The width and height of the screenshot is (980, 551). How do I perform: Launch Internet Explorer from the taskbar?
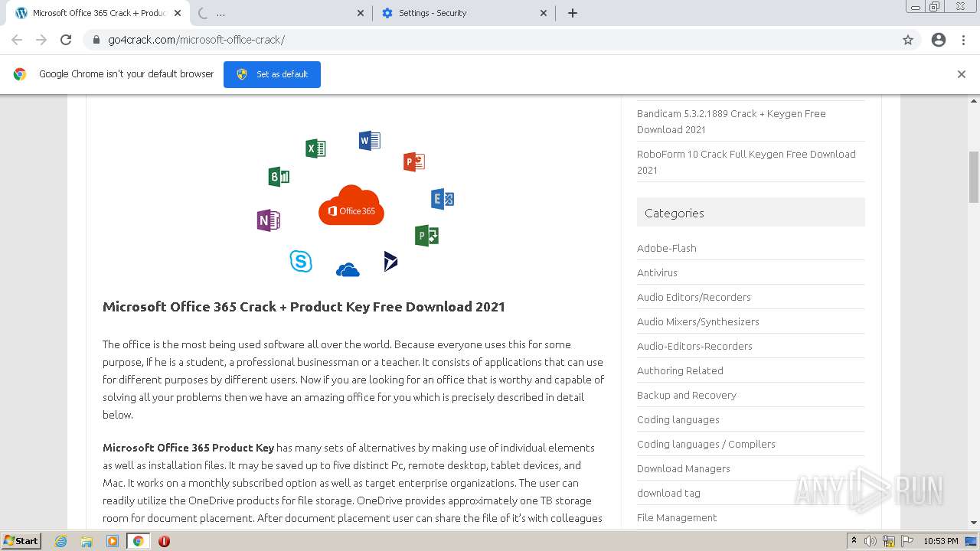tap(61, 541)
